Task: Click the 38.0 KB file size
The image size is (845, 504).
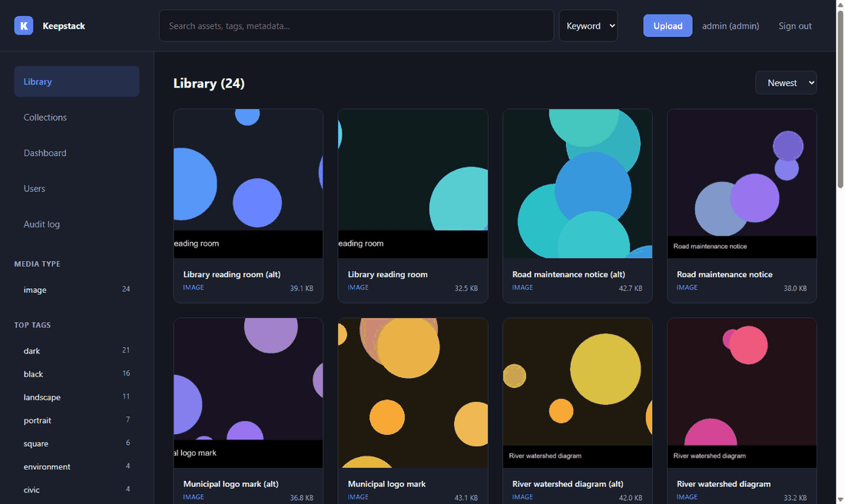Action: [x=795, y=288]
